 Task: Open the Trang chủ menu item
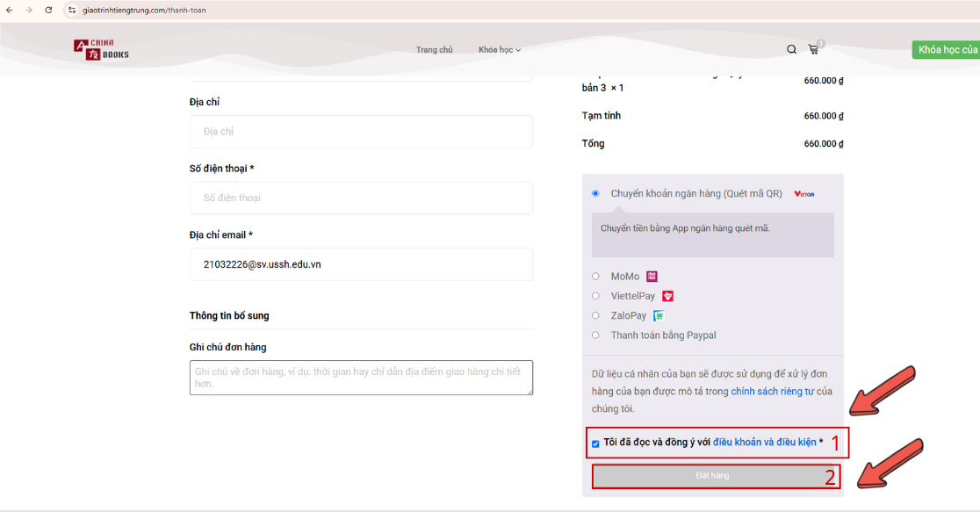(x=435, y=49)
